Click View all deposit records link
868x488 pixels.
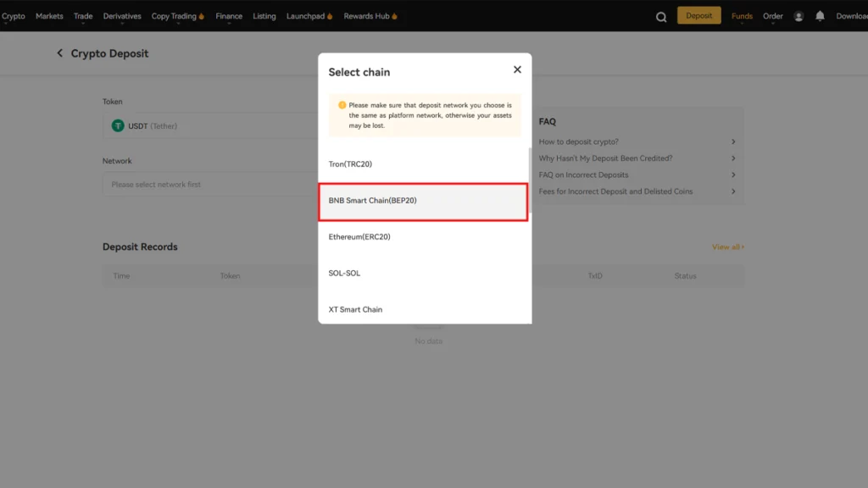coord(728,247)
